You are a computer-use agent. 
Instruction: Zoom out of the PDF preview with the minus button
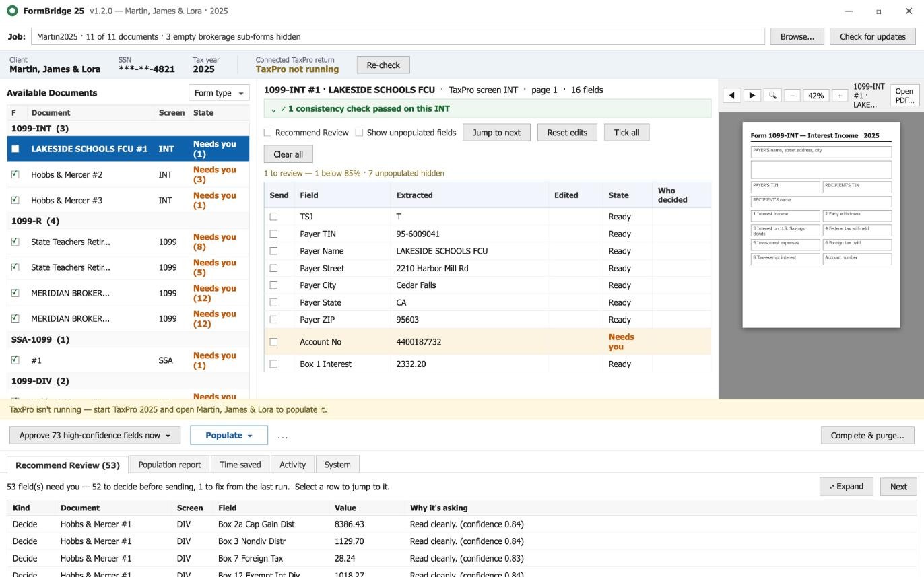(x=793, y=96)
